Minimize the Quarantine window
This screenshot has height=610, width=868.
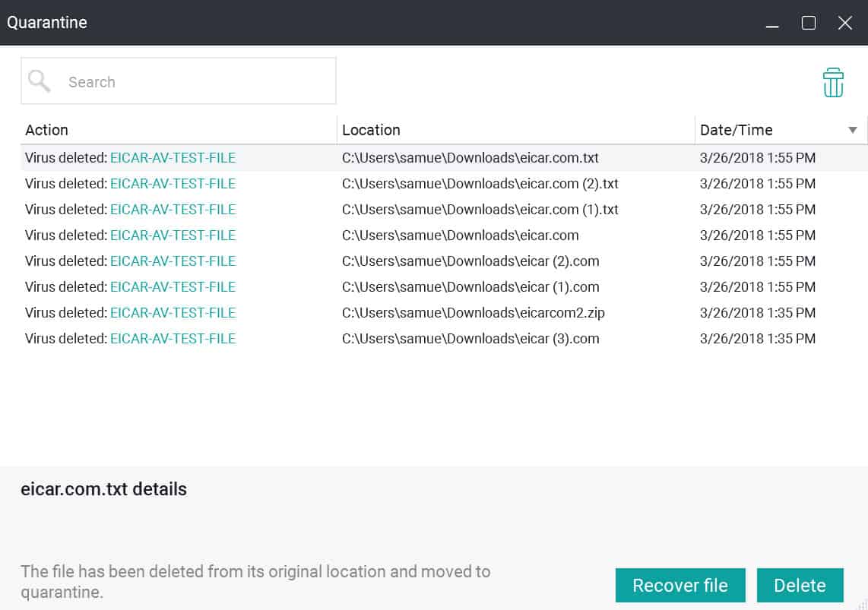pyautogui.click(x=772, y=23)
